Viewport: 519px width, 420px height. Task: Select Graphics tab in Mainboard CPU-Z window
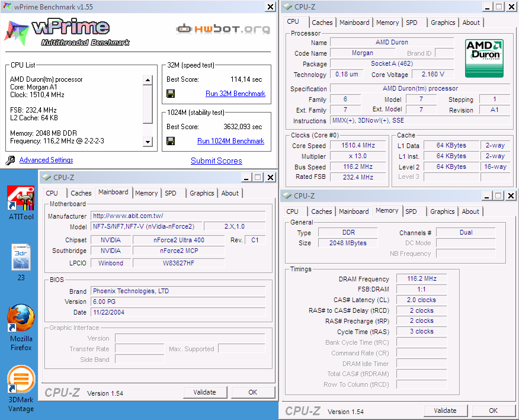click(x=202, y=193)
